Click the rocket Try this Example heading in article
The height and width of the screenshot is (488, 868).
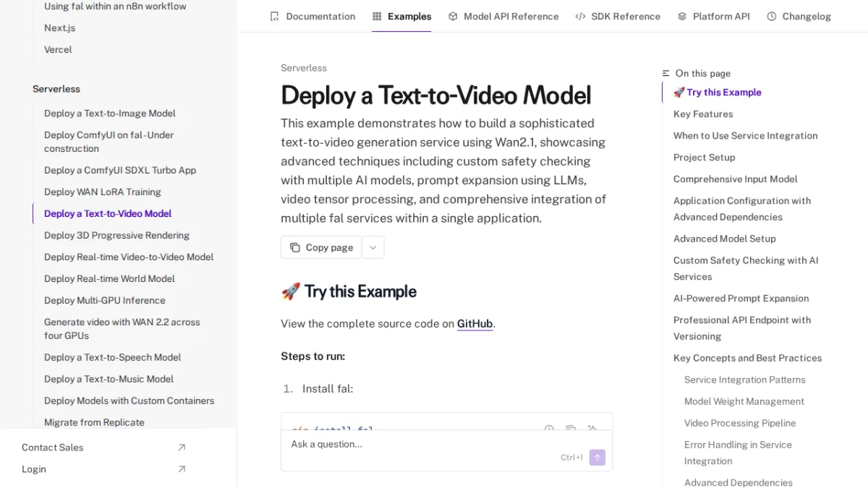[x=349, y=291]
